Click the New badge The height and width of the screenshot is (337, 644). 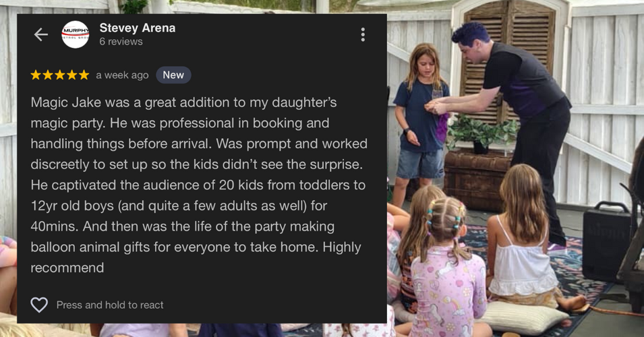173,75
